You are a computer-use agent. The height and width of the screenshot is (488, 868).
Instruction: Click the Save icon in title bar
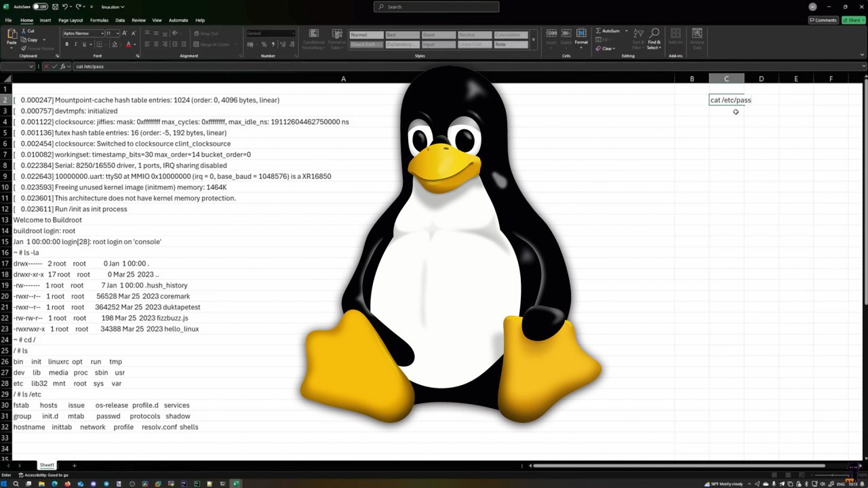point(55,7)
